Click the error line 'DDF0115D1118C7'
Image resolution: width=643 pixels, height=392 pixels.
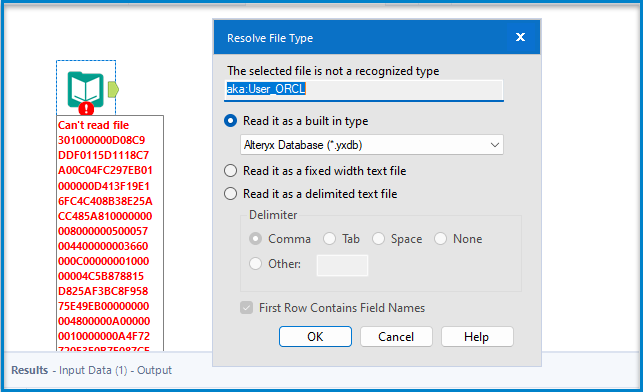103,155
